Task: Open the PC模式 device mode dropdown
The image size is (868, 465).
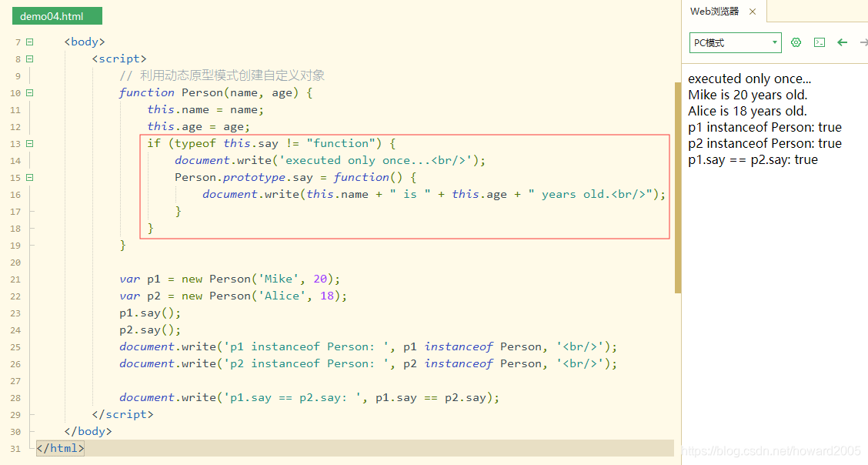Action: [x=735, y=42]
